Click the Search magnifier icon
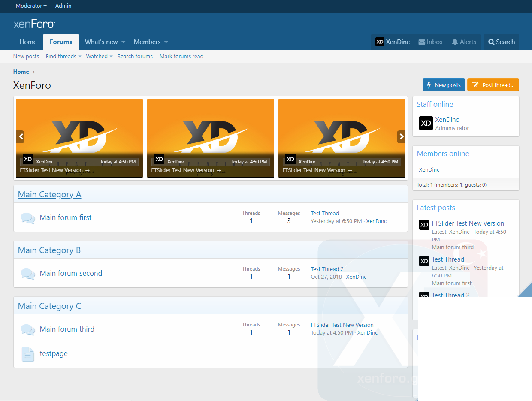This screenshot has width=532, height=401. (491, 42)
